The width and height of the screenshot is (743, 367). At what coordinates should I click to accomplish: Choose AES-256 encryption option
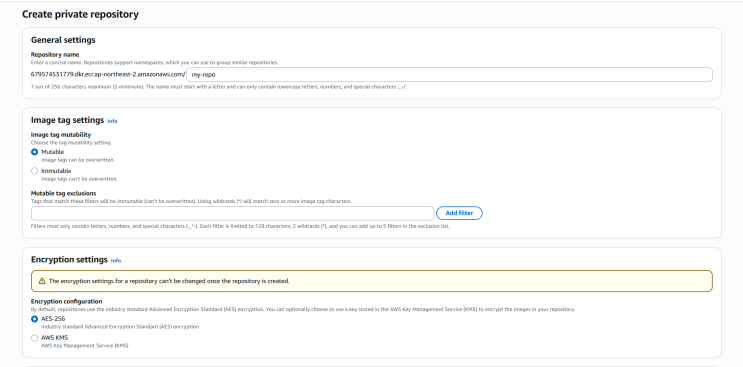point(34,319)
